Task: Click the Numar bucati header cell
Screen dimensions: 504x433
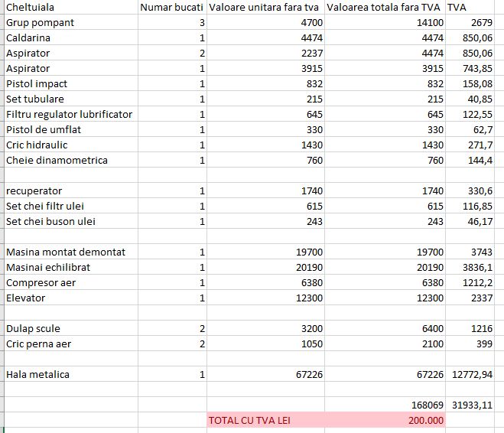Action: (172, 7)
